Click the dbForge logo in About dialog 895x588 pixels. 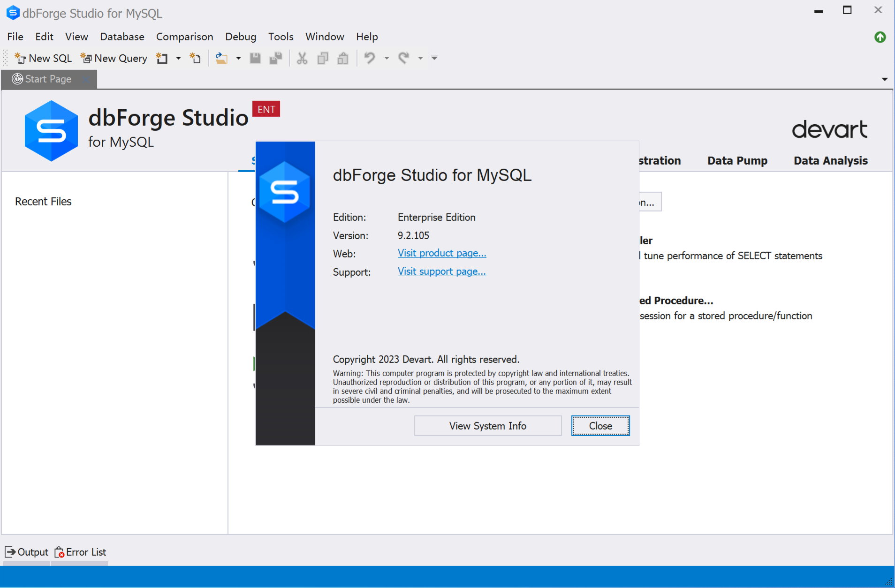click(x=285, y=192)
